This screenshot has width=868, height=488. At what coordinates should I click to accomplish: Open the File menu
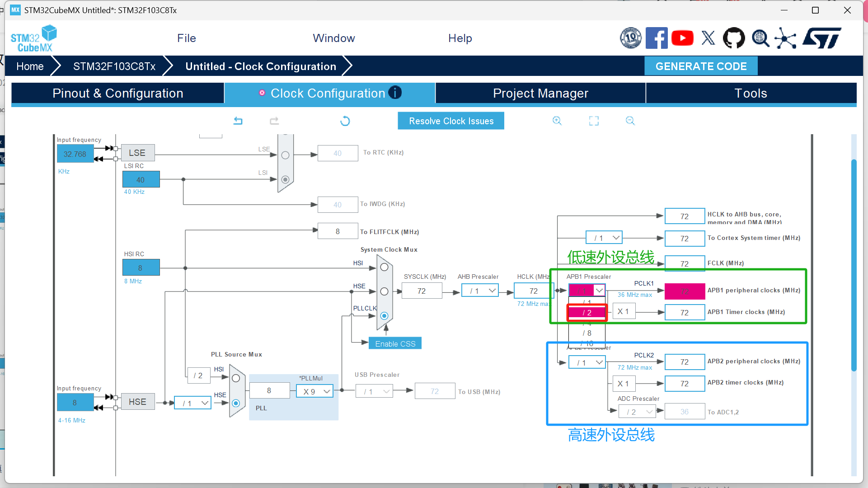click(186, 38)
